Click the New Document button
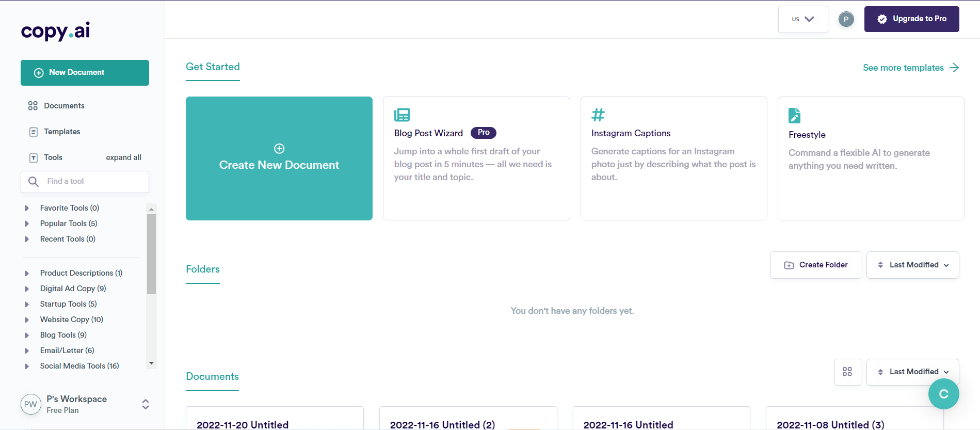 click(85, 73)
